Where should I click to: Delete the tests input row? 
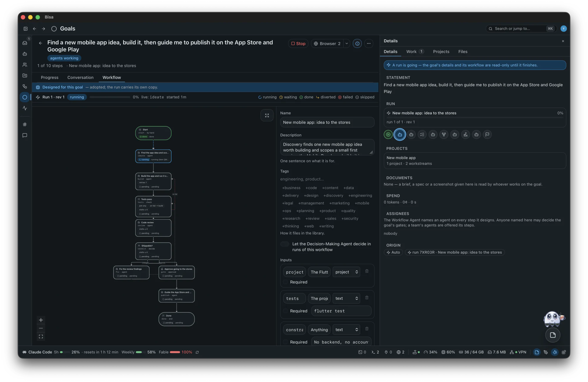[x=367, y=298]
